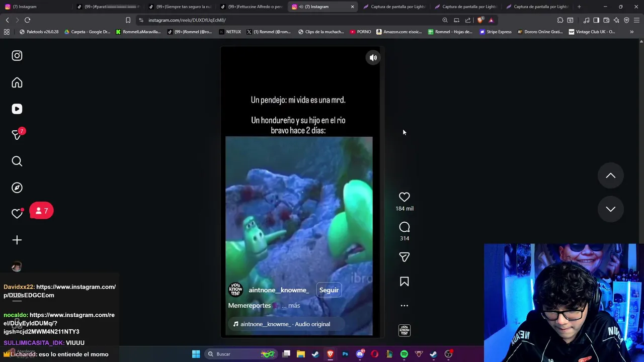The image size is (644, 362).
Task: Open Explore compass icon in sidebar
Action: click(x=17, y=188)
